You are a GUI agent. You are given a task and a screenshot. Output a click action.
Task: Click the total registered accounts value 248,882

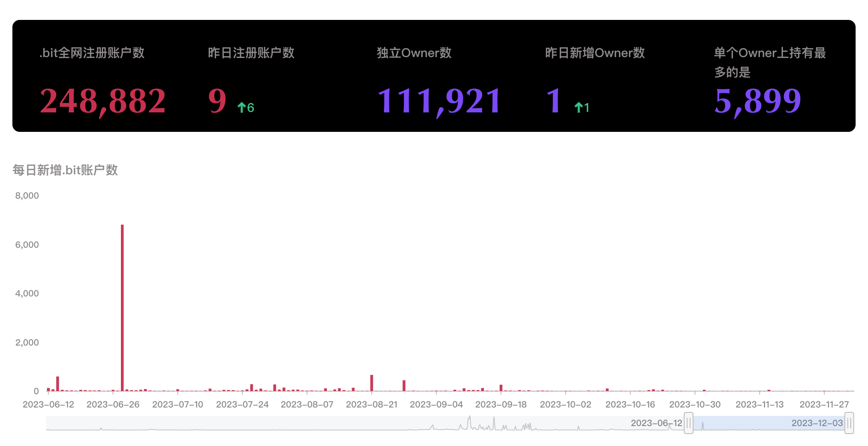point(103,101)
